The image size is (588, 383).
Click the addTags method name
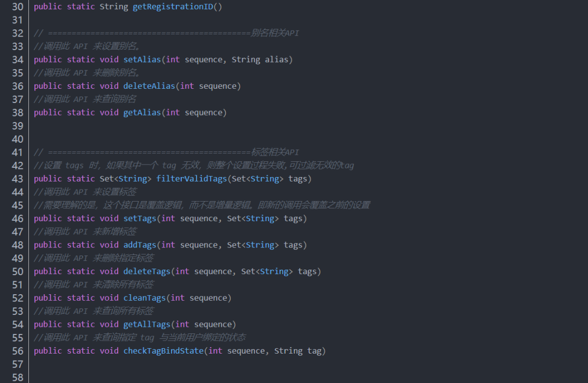tap(140, 245)
